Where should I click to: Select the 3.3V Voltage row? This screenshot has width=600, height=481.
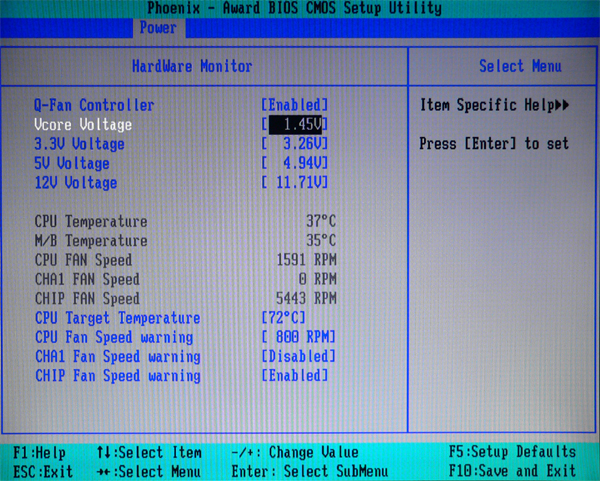click(79, 144)
